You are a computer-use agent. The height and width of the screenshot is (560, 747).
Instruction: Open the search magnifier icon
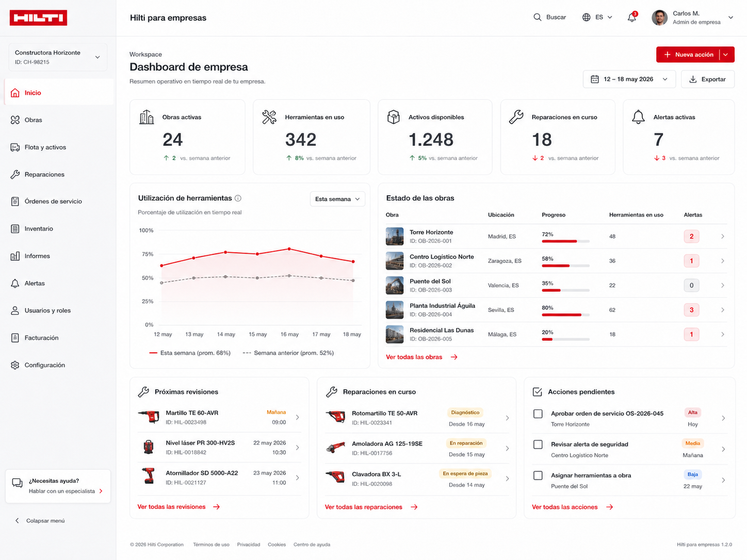(538, 17)
